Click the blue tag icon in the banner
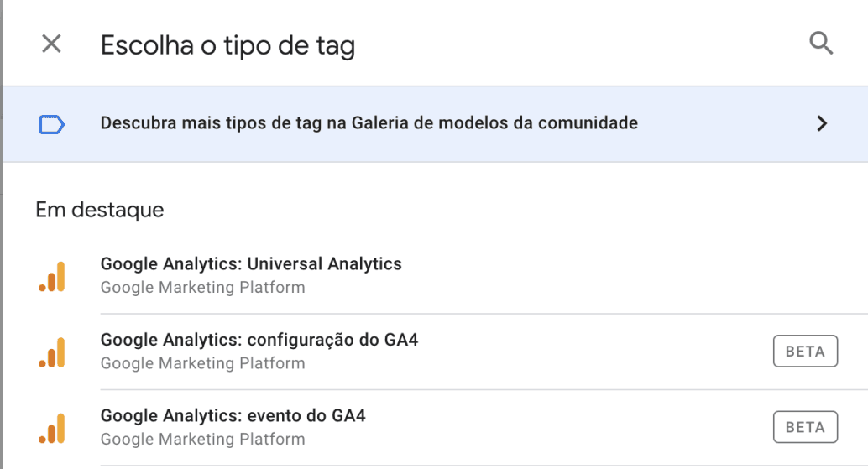 pyautogui.click(x=51, y=124)
